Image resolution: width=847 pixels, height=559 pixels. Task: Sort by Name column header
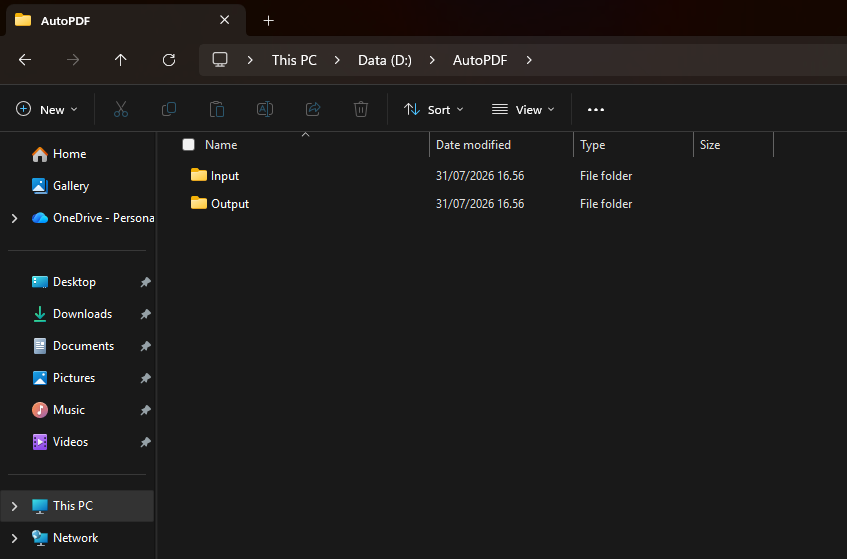(x=221, y=145)
